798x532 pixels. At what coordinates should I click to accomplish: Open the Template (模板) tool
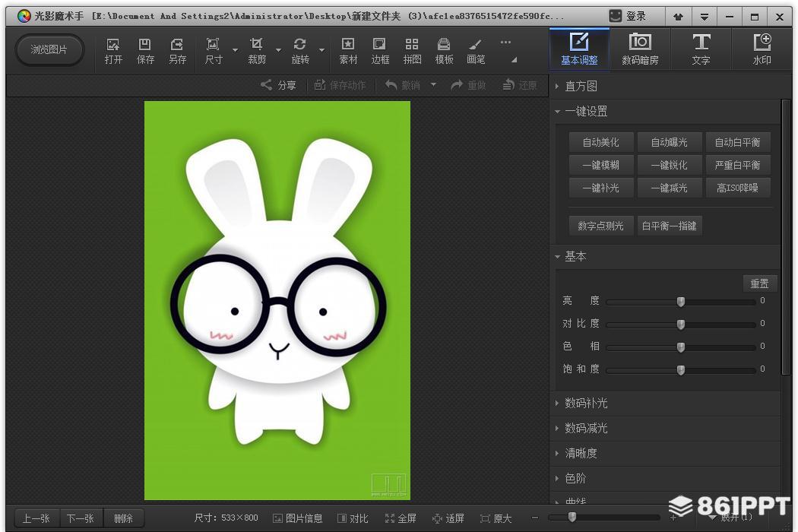[x=444, y=51]
